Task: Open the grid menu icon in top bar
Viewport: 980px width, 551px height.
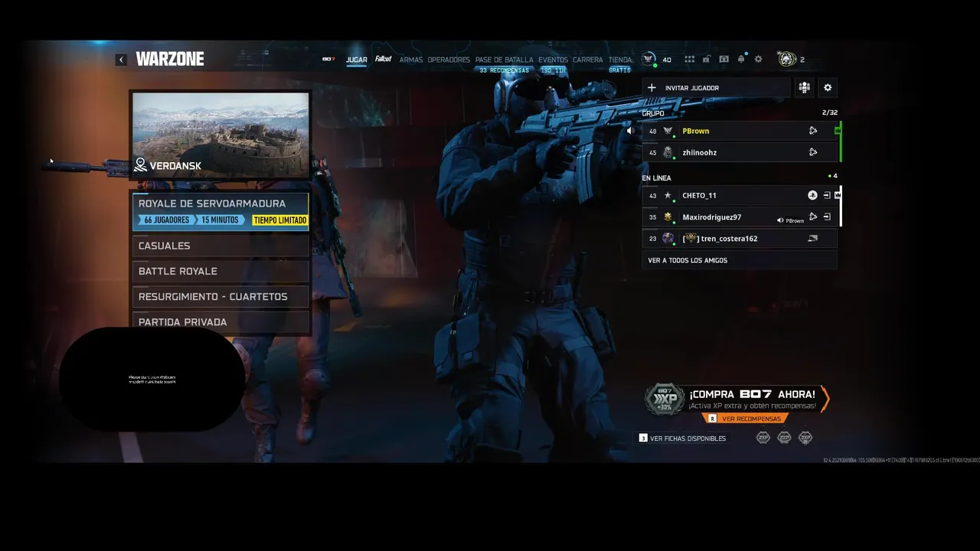Action: (690, 59)
